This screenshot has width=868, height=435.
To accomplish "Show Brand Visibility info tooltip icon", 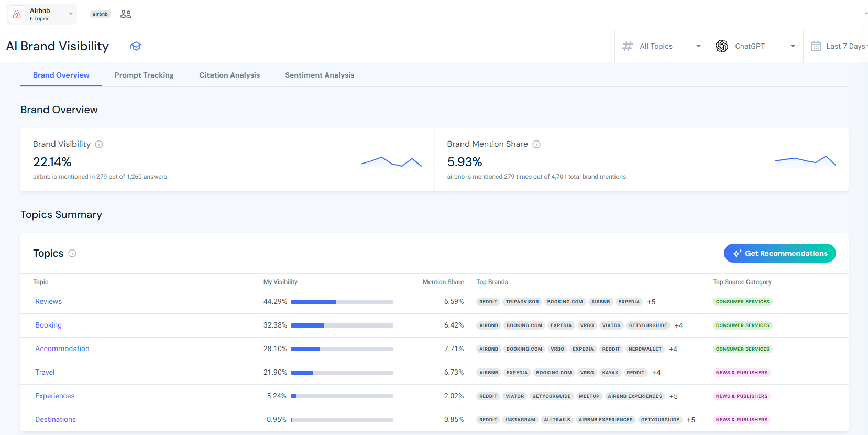I will pos(99,144).
